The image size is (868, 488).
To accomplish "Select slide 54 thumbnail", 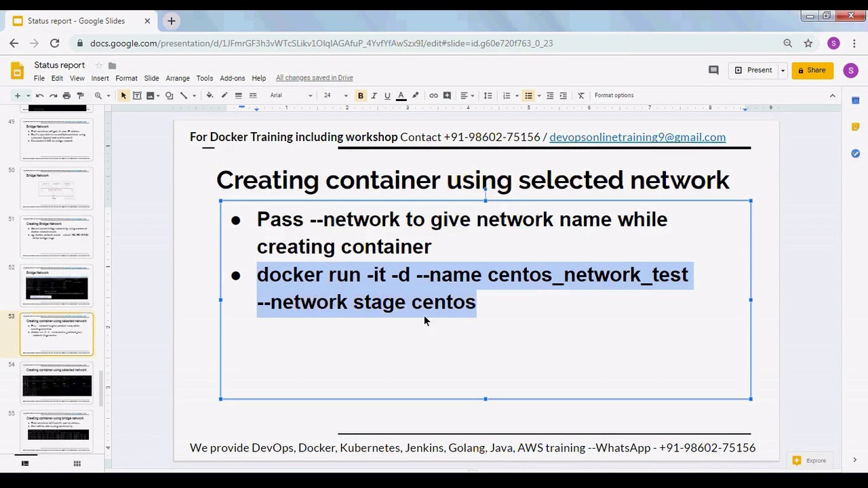I will click(x=57, y=383).
